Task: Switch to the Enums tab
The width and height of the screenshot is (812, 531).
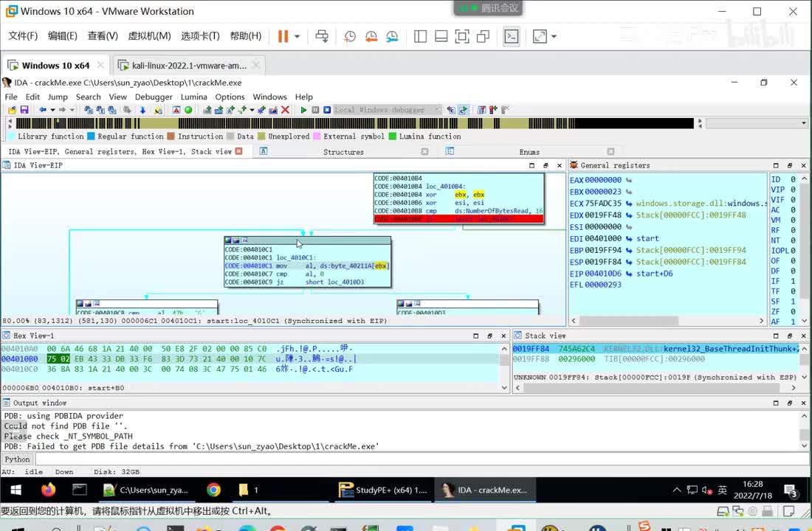Action: 529,152
